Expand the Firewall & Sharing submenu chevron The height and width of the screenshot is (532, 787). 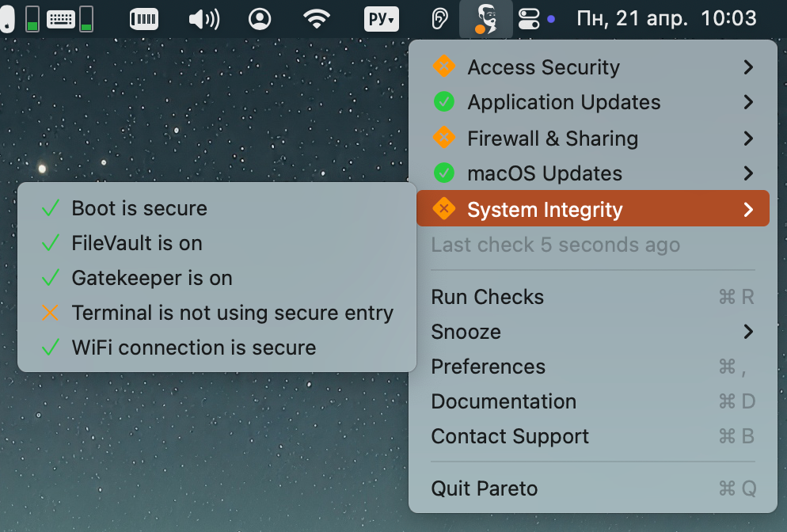click(748, 139)
